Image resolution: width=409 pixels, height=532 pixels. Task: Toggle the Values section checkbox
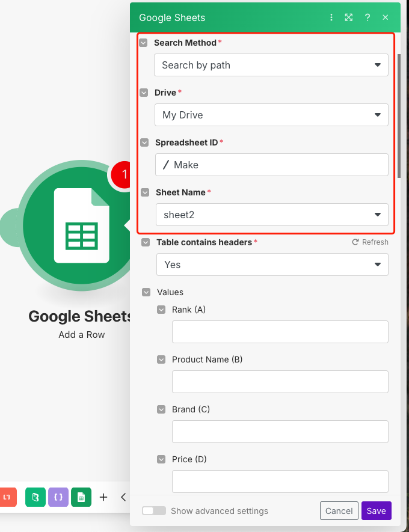pos(146,292)
